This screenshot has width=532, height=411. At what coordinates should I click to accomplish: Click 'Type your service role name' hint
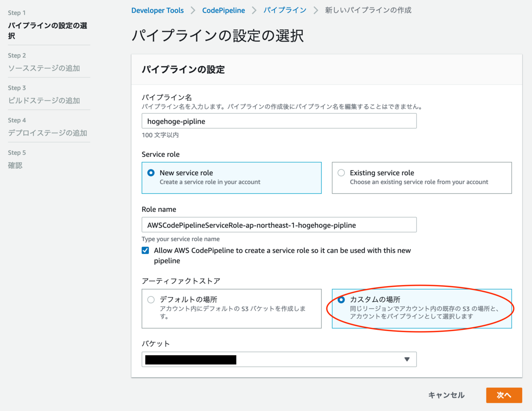tap(181, 239)
